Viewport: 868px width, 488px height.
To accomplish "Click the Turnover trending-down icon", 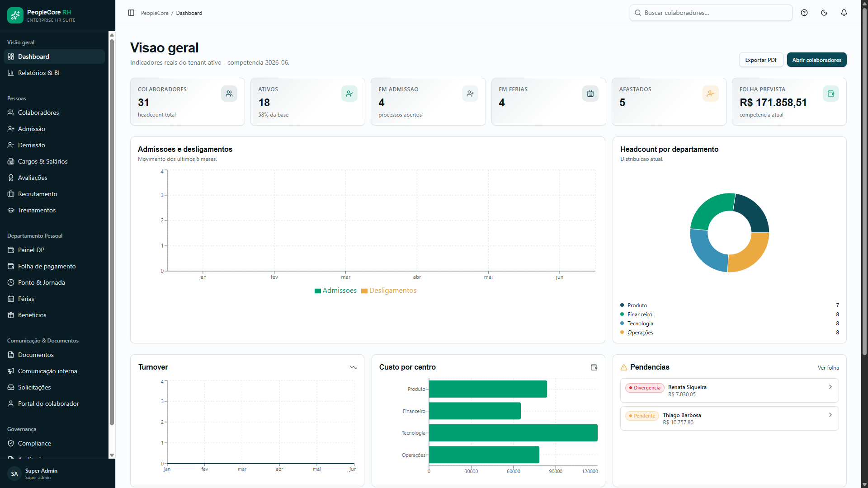I will [x=353, y=367].
